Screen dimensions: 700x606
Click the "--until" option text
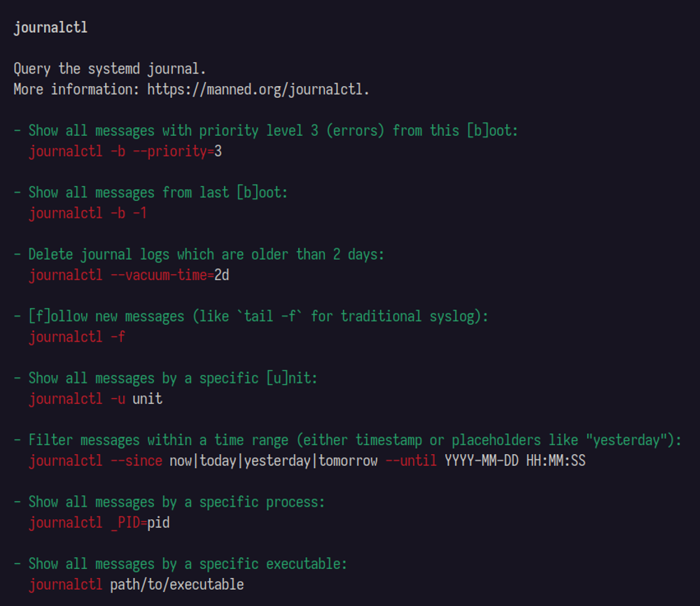coord(411,461)
